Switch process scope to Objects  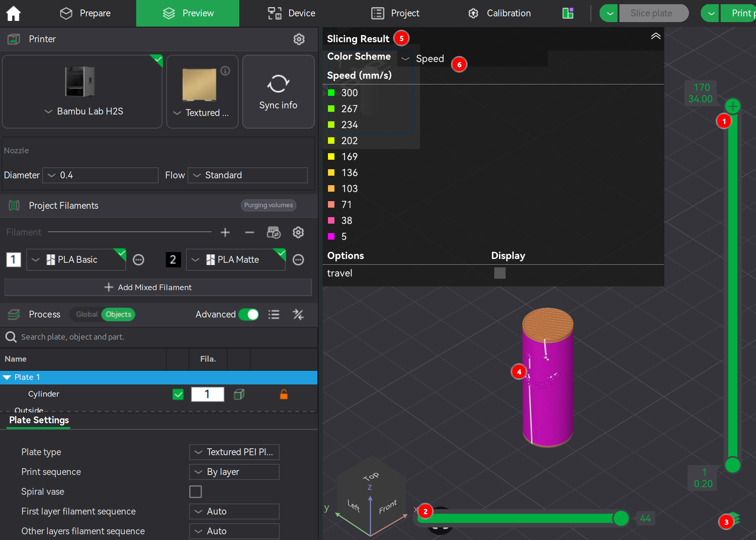click(x=118, y=314)
